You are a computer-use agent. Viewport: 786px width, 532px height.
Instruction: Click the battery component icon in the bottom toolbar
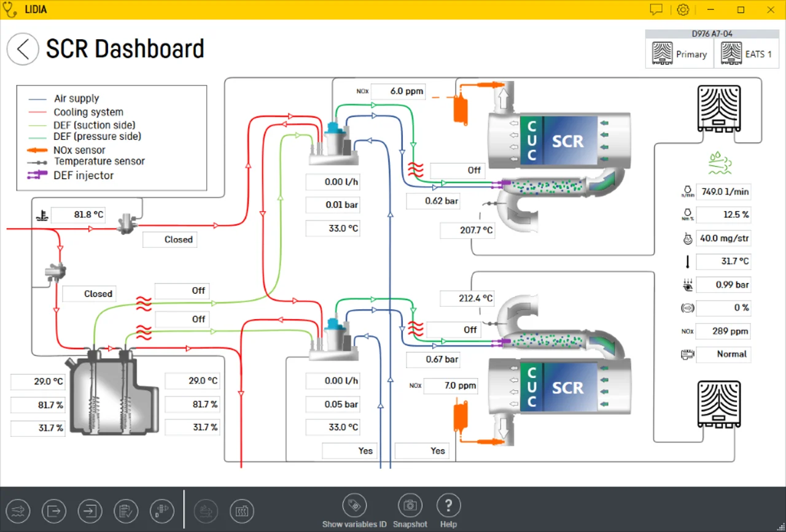click(x=162, y=511)
